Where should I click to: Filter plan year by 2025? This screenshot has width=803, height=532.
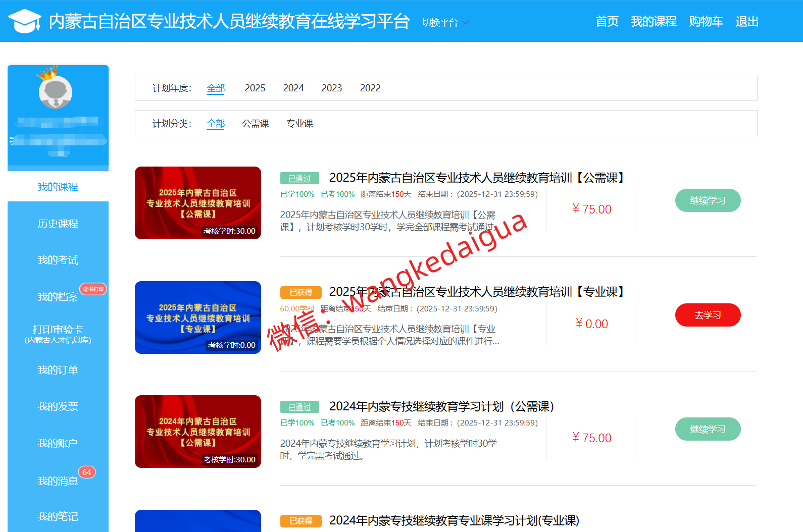pyautogui.click(x=255, y=88)
